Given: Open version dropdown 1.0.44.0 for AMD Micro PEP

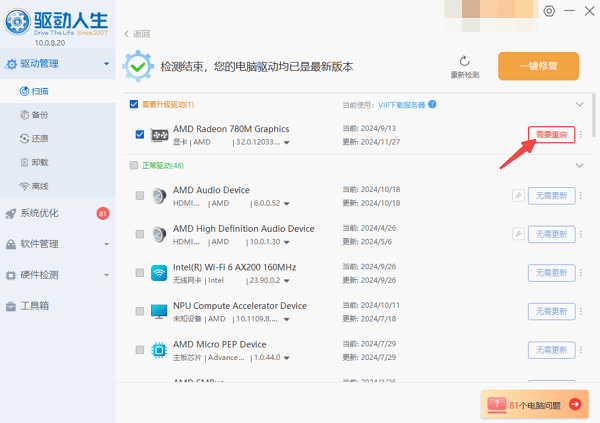Looking at the screenshot, I should coord(287,358).
